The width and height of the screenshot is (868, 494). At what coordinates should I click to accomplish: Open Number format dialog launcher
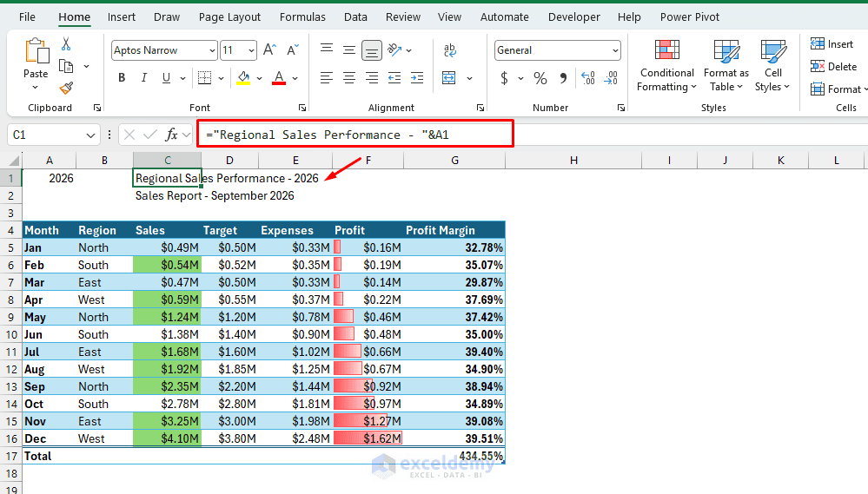[621, 108]
